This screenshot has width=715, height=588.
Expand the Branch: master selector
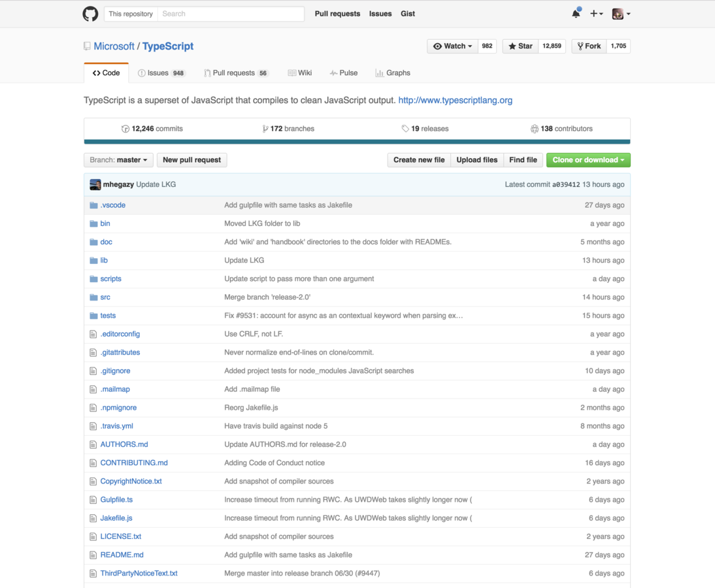(118, 160)
